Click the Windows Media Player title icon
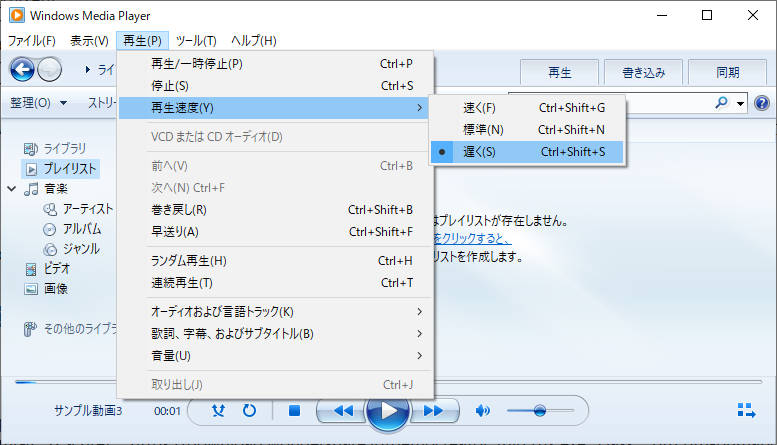777x445 pixels. click(16, 15)
